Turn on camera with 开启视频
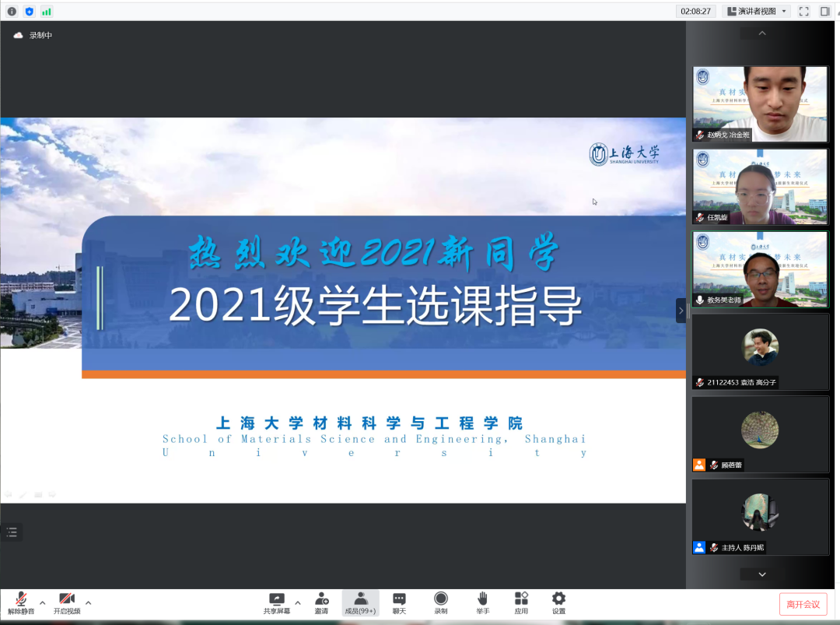Viewport: 840px width, 625px height. pos(67,603)
